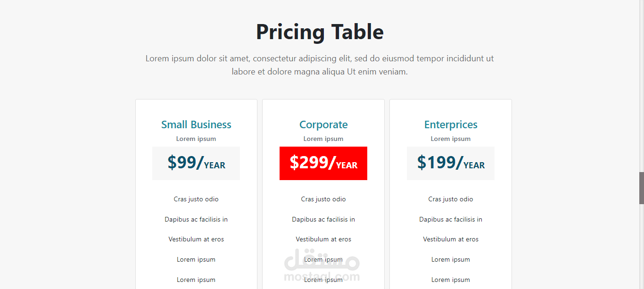Click "Vestibulum at eros" in Small Business card
The height and width of the screenshot is (289, 644).
(196, 239)
